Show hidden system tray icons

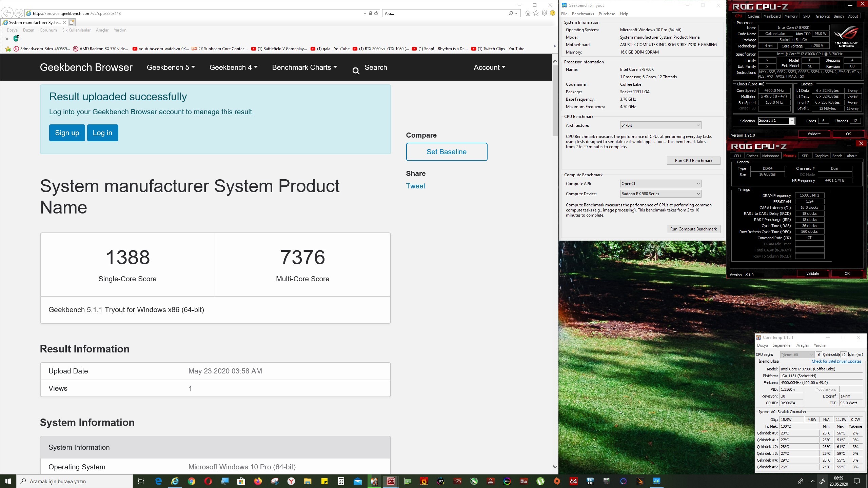tap(812, 481)
